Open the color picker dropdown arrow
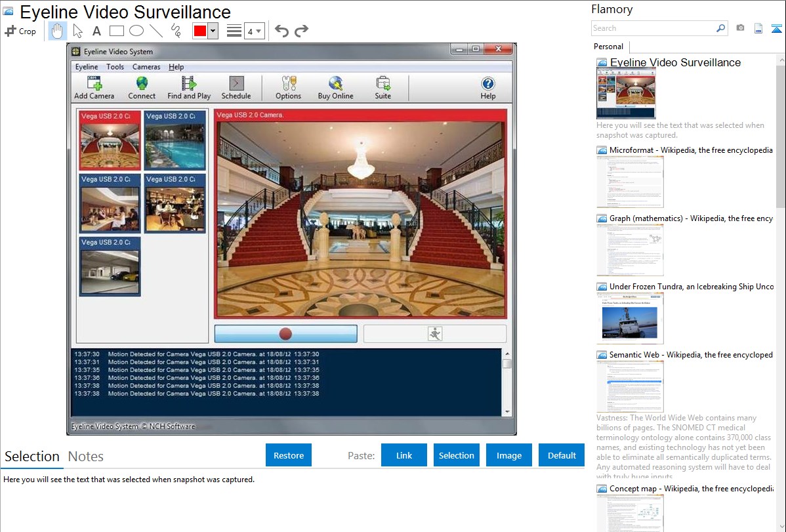The image size is (786, 532). click(213, 31)
